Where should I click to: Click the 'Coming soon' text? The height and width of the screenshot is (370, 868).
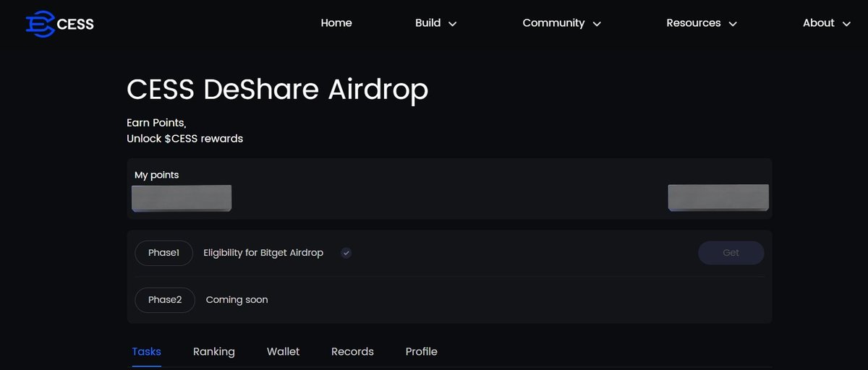tap(237, 300)
